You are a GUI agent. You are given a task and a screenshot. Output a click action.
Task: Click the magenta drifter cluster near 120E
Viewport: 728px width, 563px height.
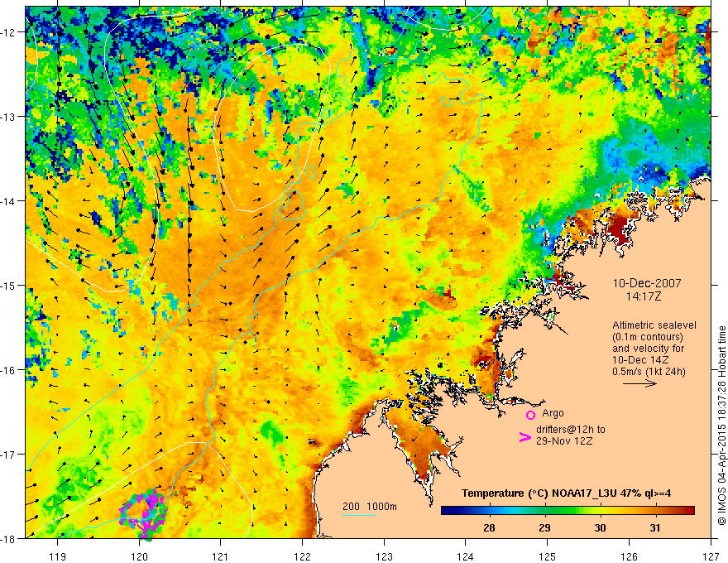(x=143, y=513)
